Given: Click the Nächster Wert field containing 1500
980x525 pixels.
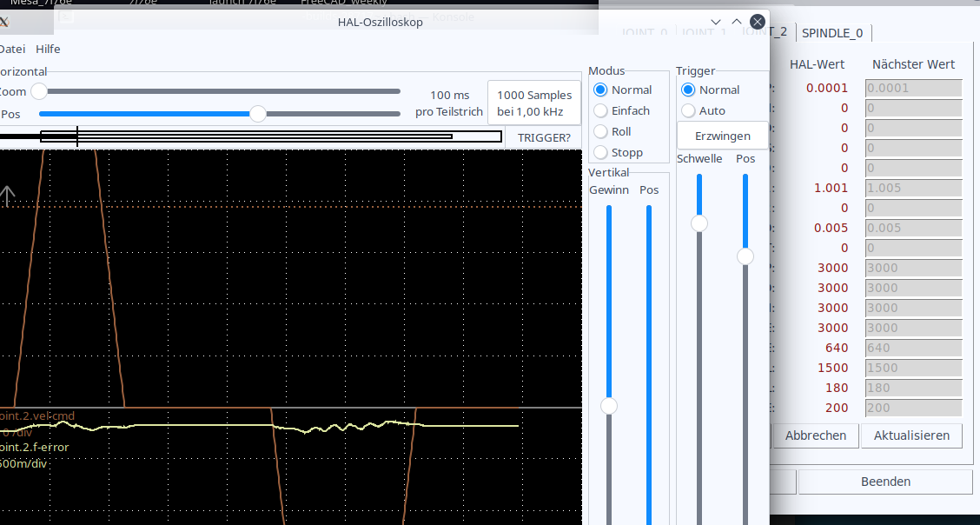Looking at the screenshot, I should click(x=913, y=369).
